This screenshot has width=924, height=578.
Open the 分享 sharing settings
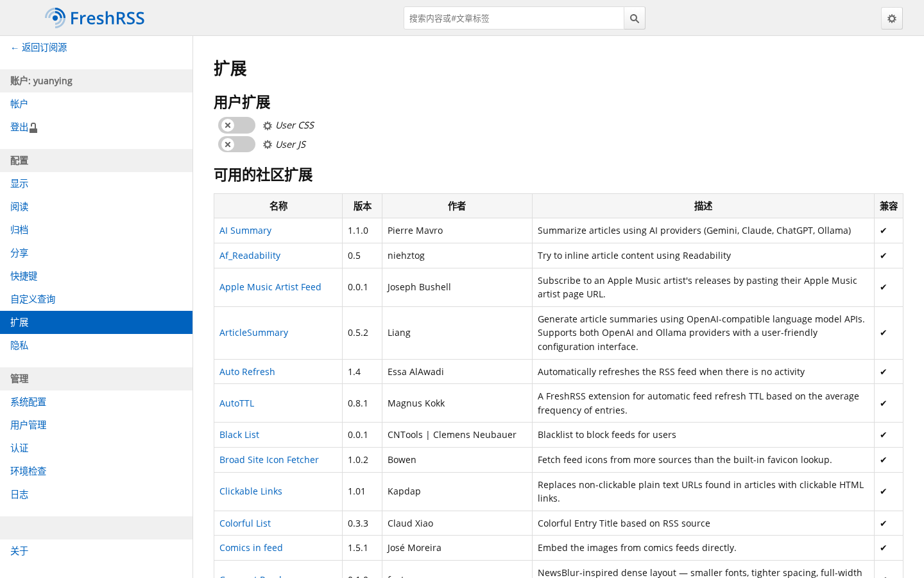point(96,253)
